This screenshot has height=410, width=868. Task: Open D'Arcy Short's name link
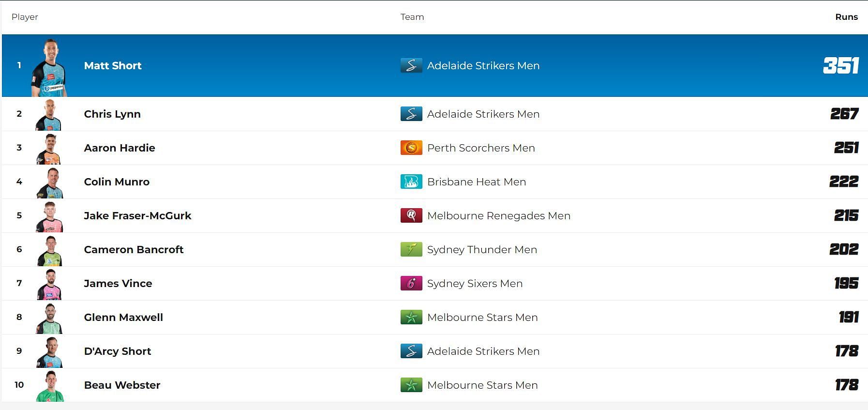pyautogui.click(x=118, y=351)
